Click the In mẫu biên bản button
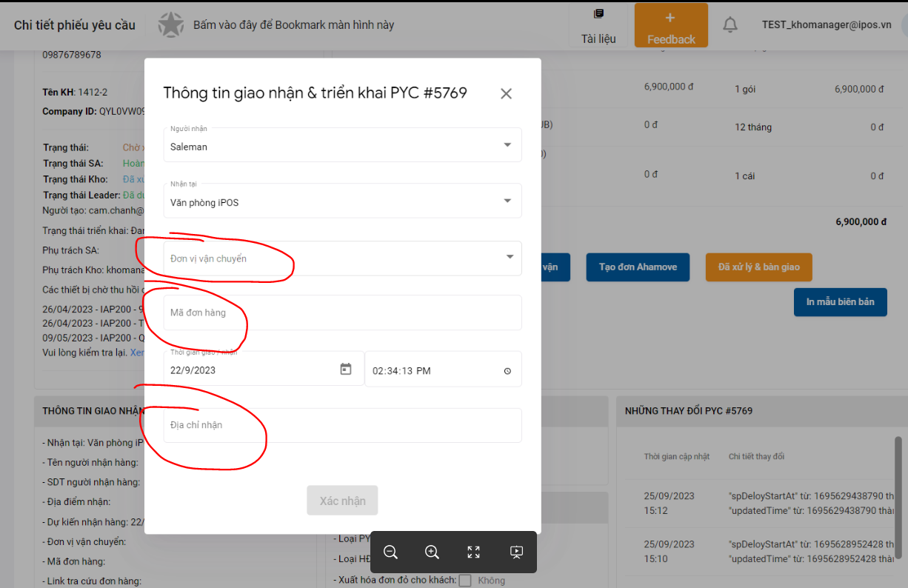The height and width of the screenshot is (588, 908). coord(840,302)
